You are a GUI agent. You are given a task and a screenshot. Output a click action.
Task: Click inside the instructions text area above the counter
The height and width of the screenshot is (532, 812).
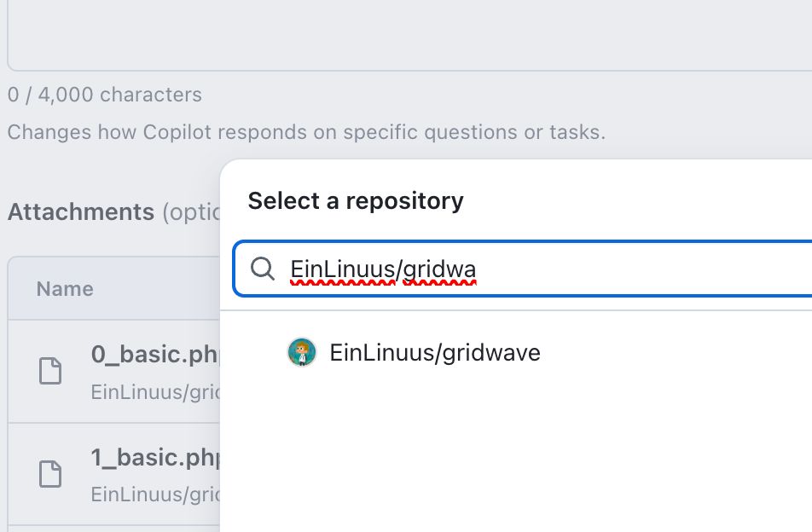click(409, 31)
